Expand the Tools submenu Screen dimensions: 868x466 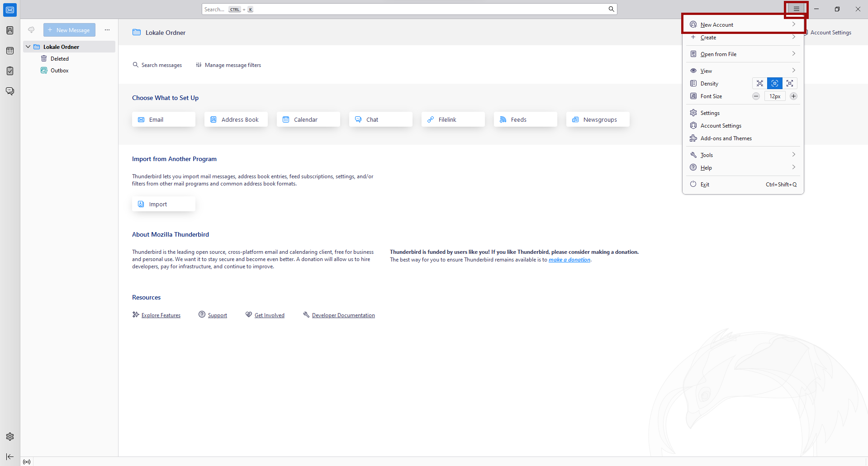click(743, 155)
